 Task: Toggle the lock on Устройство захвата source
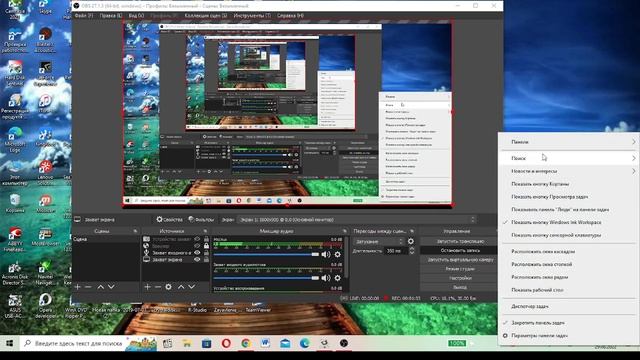pos(207,239)
